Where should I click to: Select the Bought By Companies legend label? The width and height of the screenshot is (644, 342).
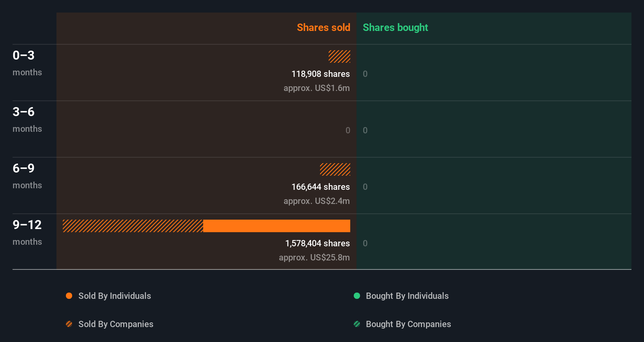tap(408, 324)
